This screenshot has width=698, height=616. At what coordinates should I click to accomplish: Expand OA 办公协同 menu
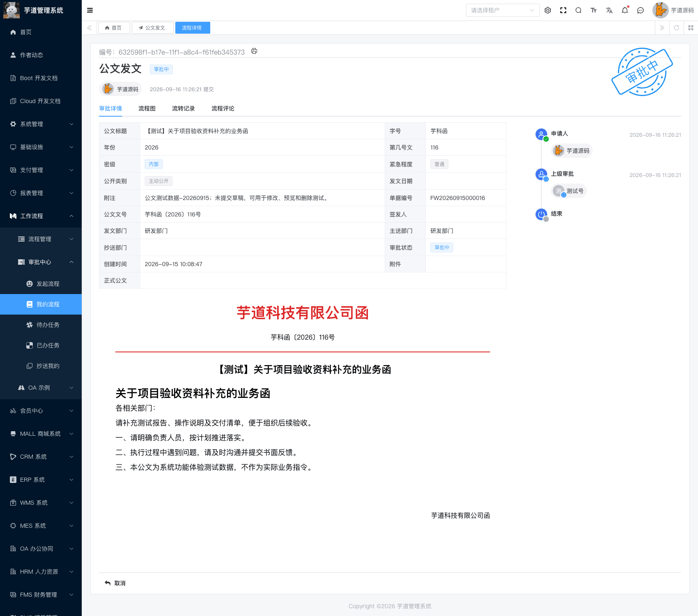pos(41,549)
